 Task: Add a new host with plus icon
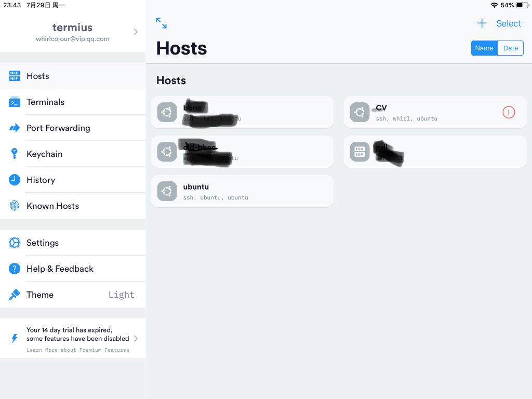(x=482, y=23)
